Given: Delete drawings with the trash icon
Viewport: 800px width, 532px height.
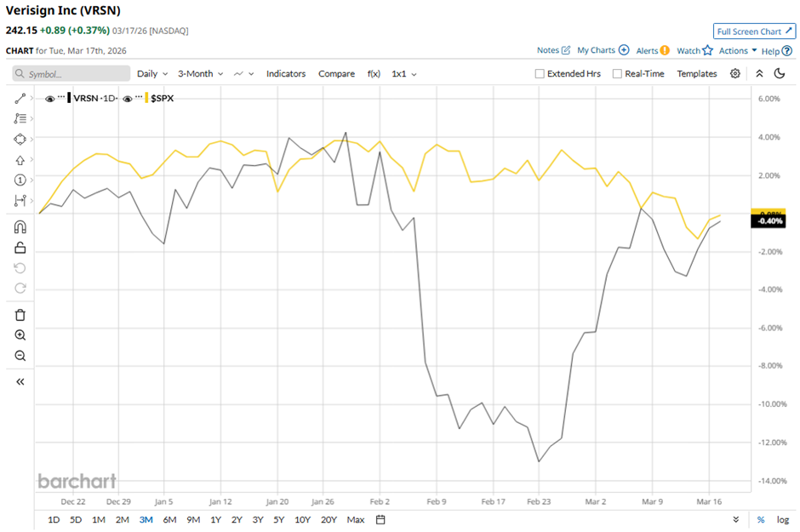Looking at the screenshot, I should click(x=20, y=315).
